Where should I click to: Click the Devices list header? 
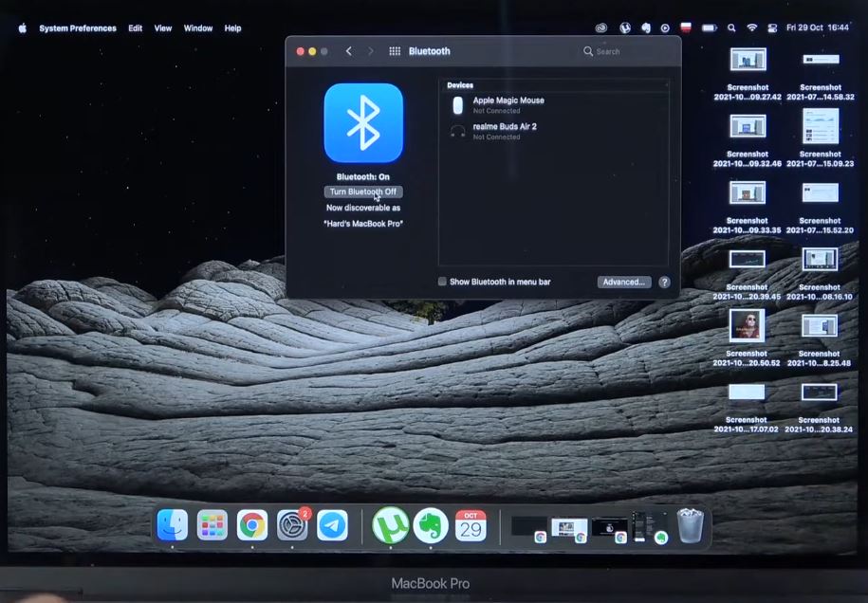pos(460,85)
